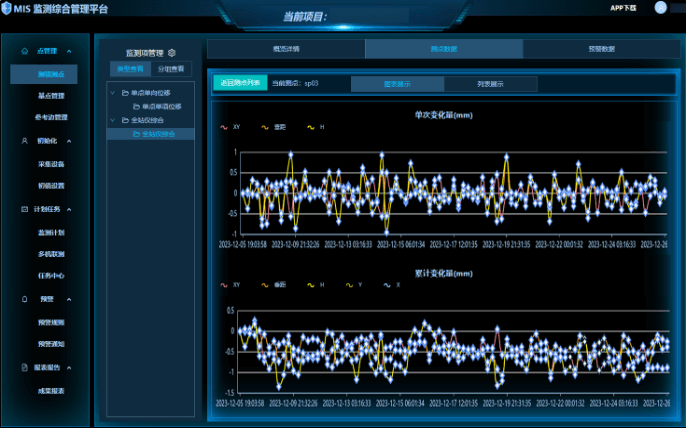686x428 pixels.
Task: Click the bell icon next to 预警
Action: click(x=24, y=299)
